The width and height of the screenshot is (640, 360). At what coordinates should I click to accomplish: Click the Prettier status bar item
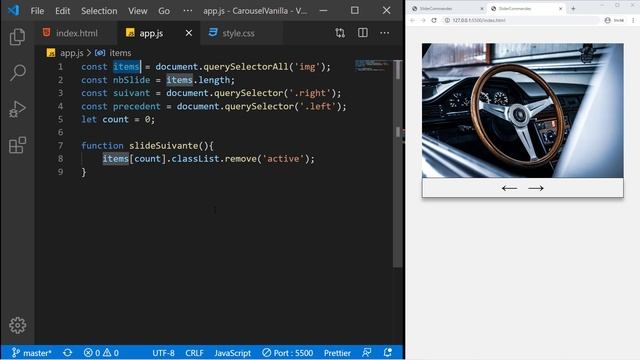point(337,353)
